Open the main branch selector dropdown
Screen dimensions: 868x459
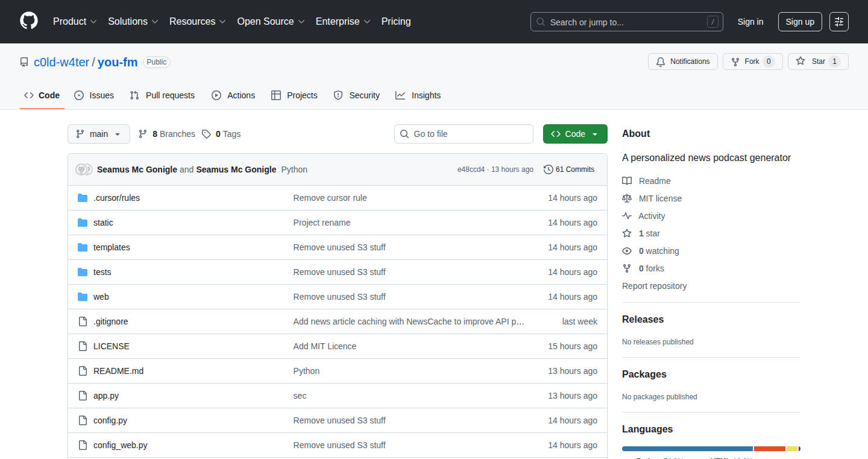coord(99,134)
